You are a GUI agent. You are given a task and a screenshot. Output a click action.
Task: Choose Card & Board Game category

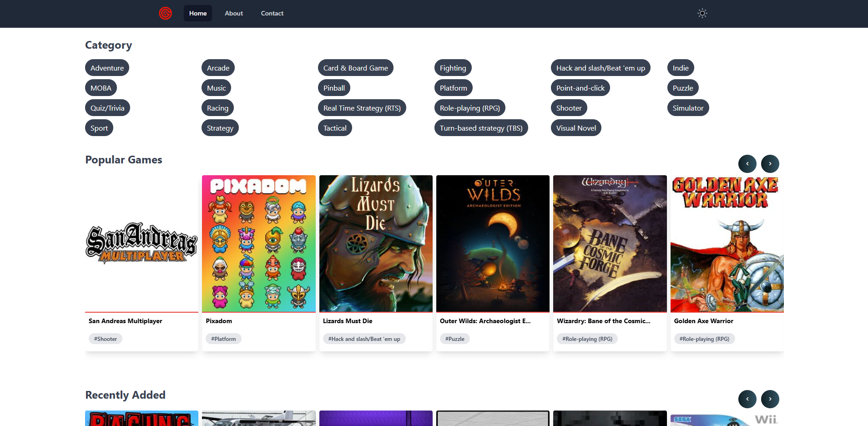pyautogui.click(x=355, y=68)
